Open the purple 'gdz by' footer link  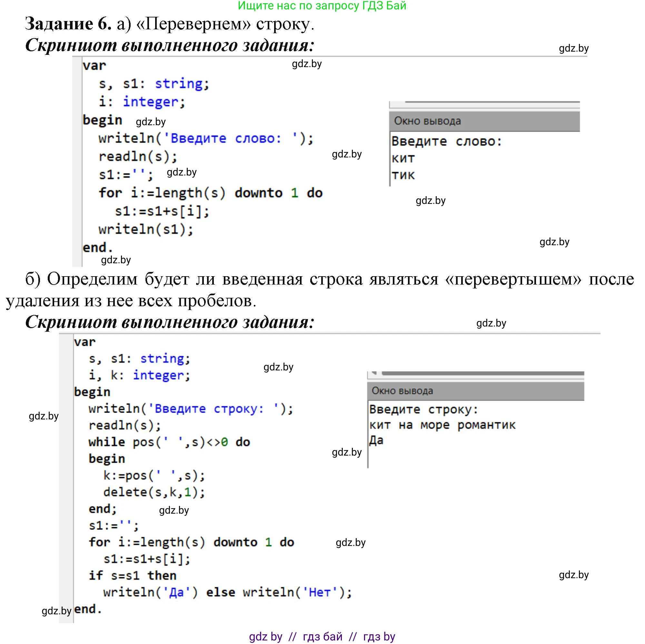[x=266, y=636]
